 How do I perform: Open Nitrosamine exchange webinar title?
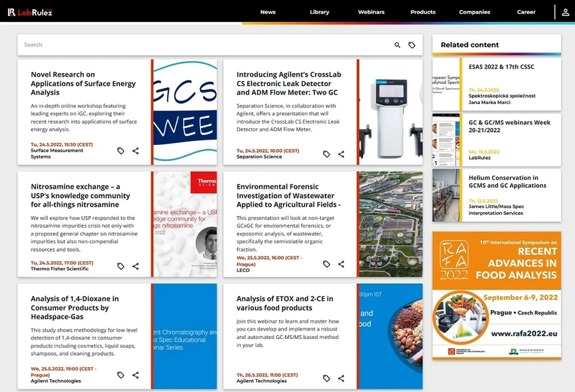81,196
